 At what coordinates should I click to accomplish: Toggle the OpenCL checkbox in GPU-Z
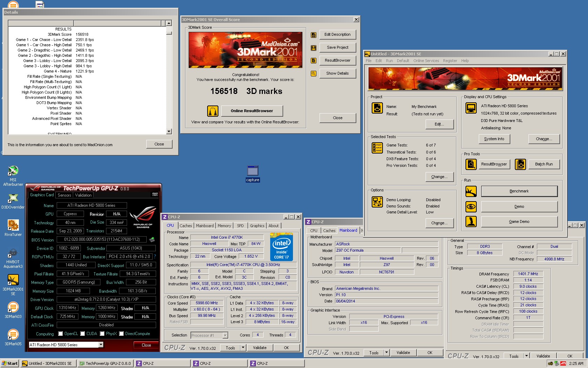pos(61,334)
